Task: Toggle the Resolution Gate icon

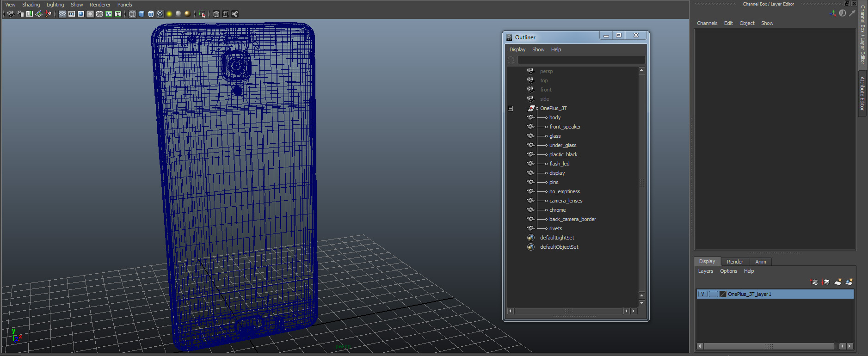Action: pyautogui.click(x=81, y=14)
